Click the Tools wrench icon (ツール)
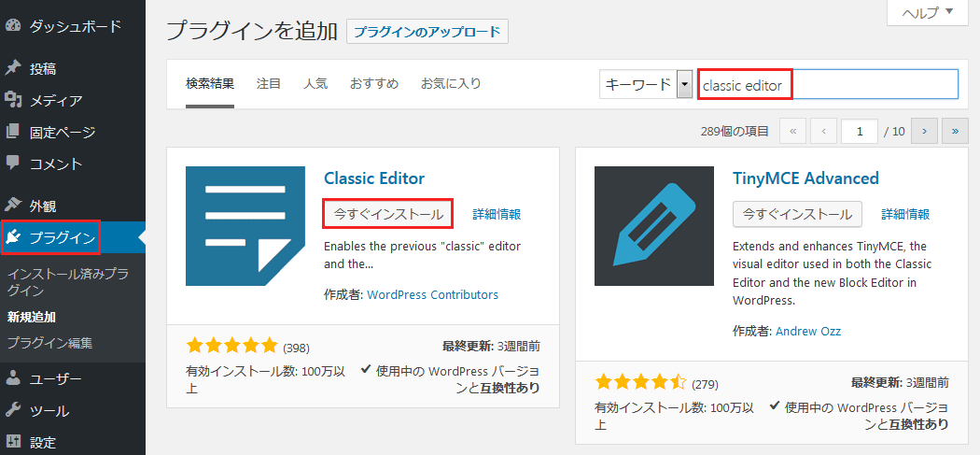 (13, 410)
